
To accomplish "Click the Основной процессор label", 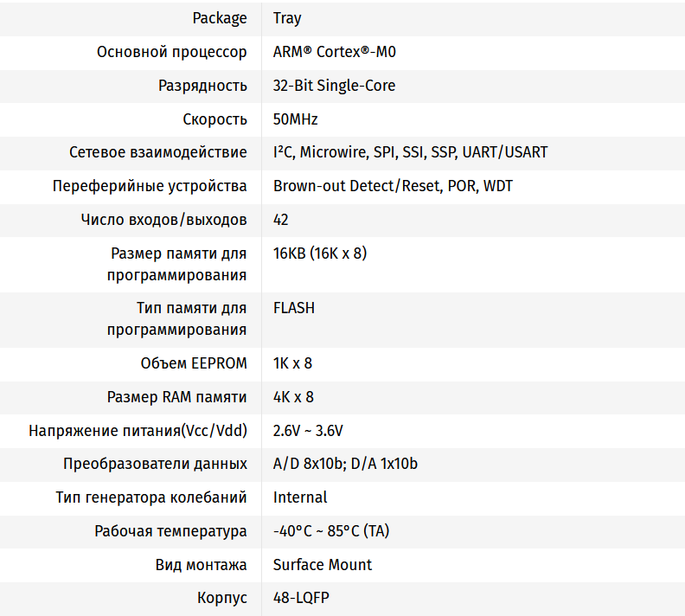I will point(171,52).
